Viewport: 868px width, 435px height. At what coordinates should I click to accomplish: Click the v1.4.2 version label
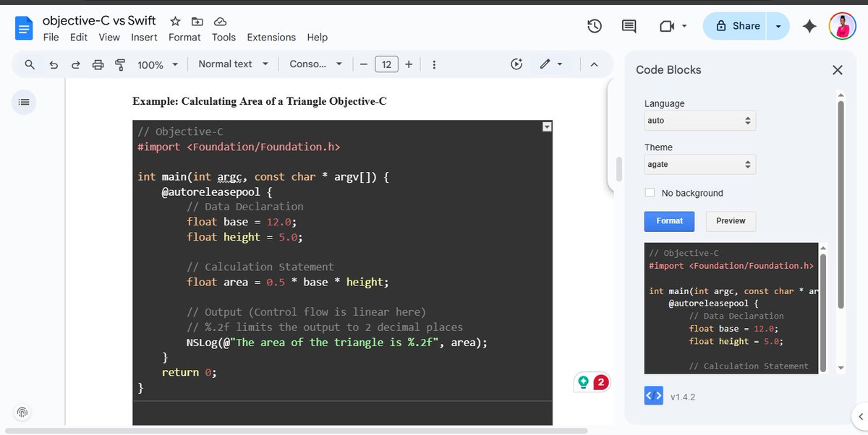tap(683, 397)
